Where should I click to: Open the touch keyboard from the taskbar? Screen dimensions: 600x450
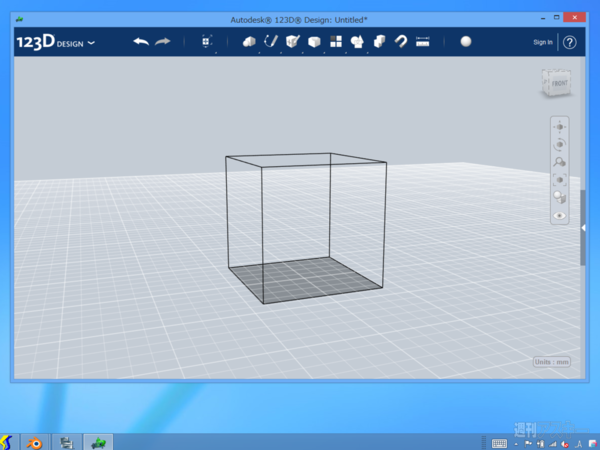pyautogui.click(x=499, y=444)
